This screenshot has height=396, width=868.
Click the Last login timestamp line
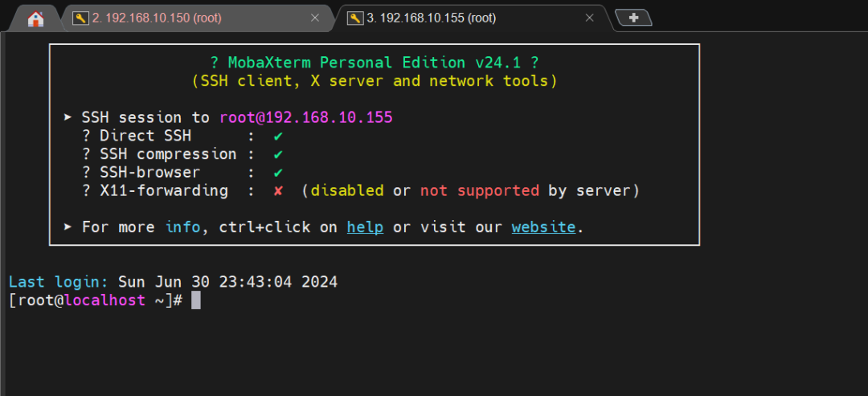[x=174, y=282]
